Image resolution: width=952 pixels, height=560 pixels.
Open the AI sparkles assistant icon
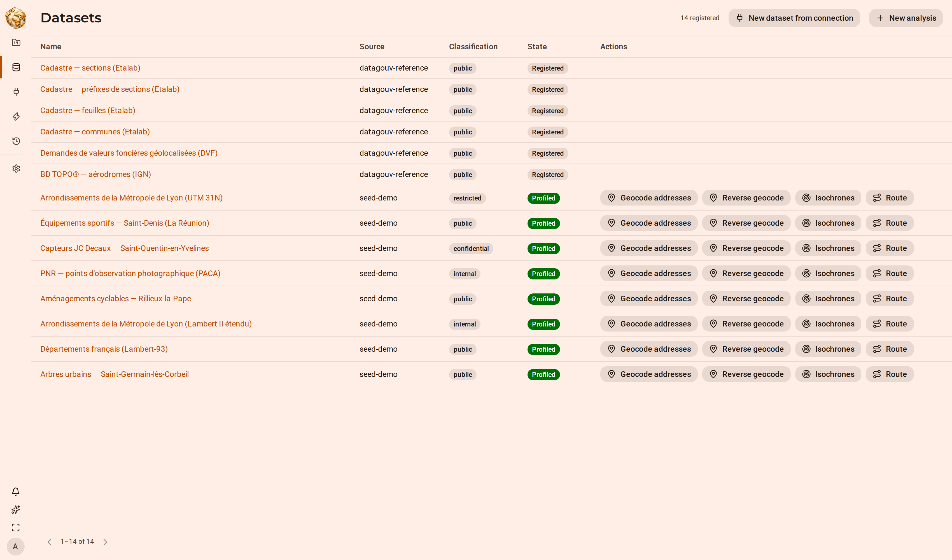click(15, 510)
